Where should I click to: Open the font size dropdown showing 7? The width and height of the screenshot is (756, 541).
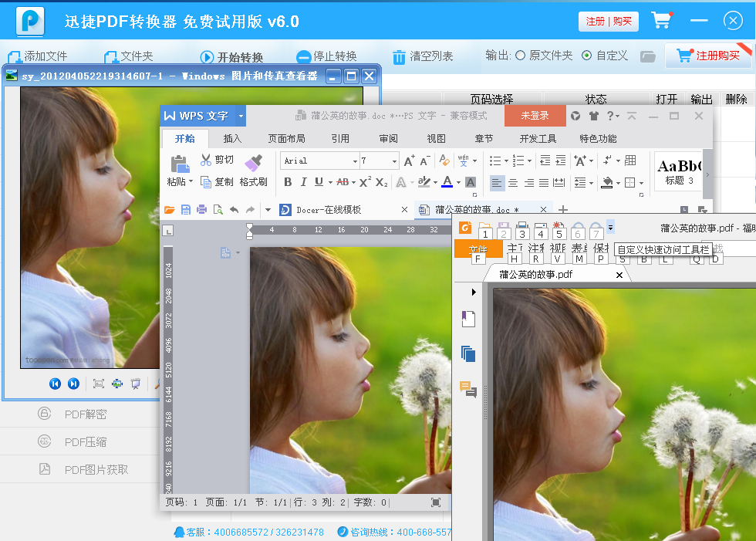(394, 161)
